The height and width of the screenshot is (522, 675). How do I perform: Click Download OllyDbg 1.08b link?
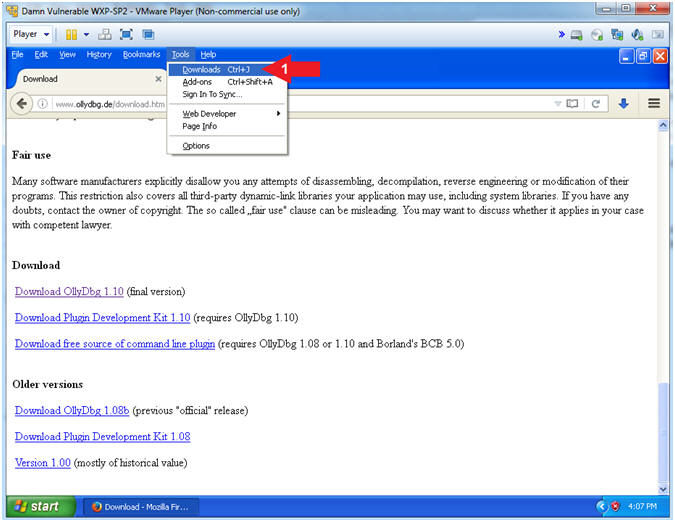click(72, 411)
